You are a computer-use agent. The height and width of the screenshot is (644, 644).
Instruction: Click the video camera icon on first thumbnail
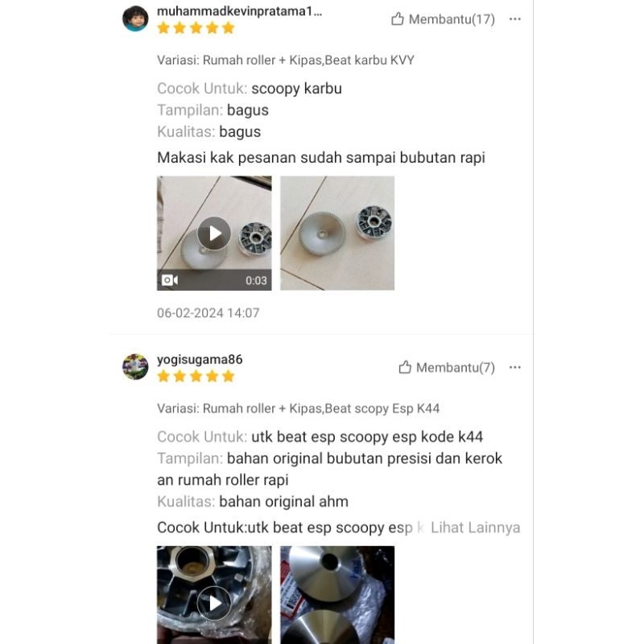(170, 280)
